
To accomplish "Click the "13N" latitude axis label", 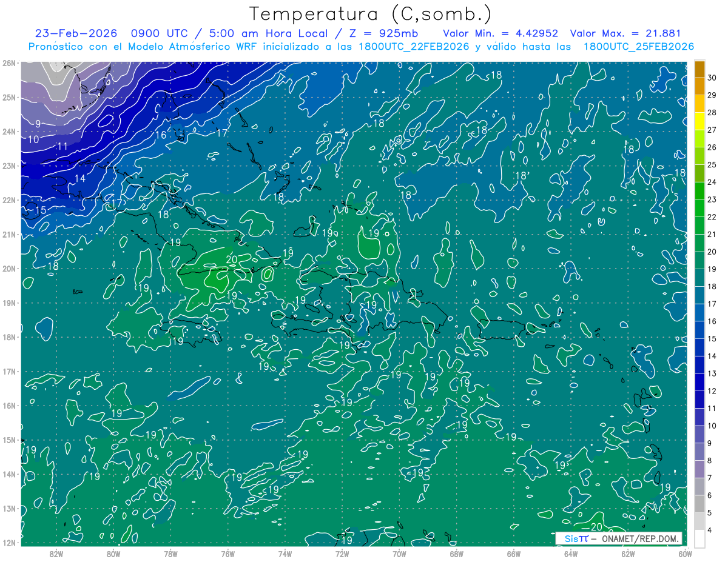I will [8, 508].
